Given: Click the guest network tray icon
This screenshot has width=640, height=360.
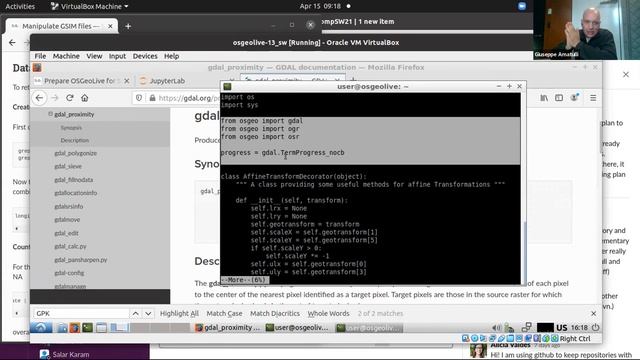Looking at the screenshot, I should tap(527, 327).
